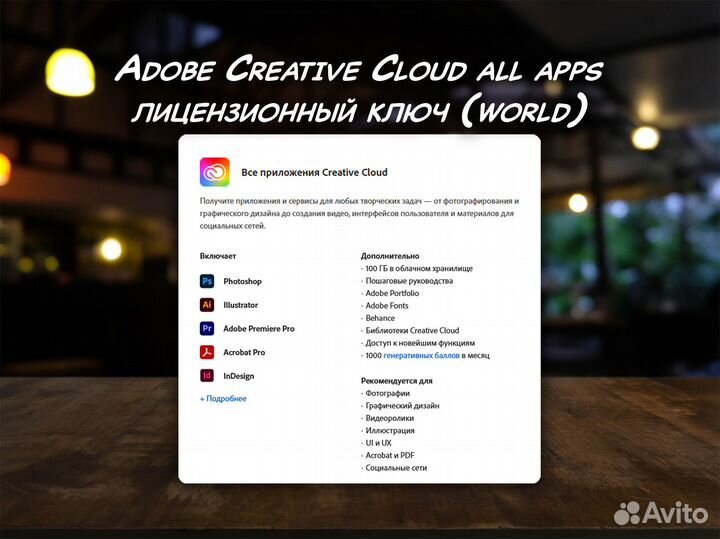Click the 'Adobe Fonts' entry
This screenshot has height=539, width=720.
pos(385,305)
